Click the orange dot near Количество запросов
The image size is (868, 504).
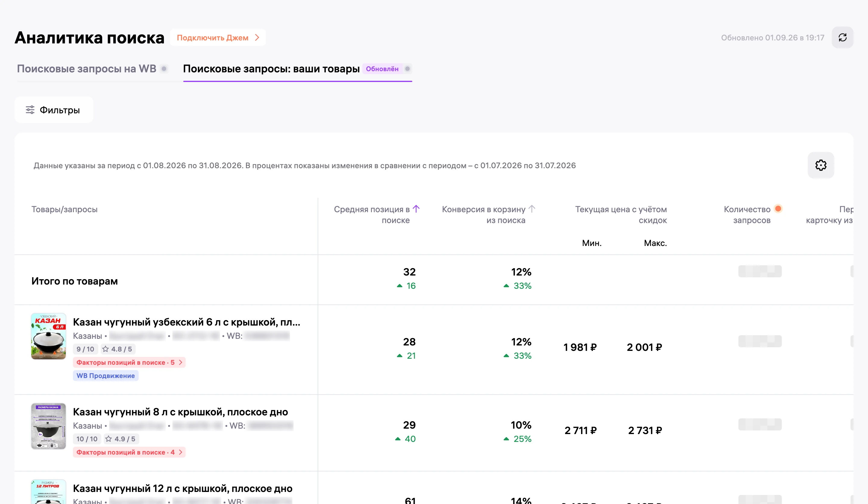[778, 208]
